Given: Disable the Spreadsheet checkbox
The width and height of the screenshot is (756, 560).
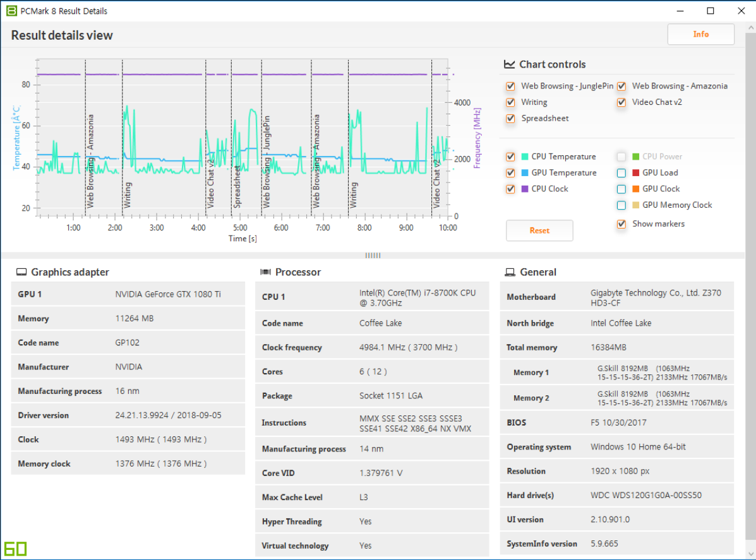Looking at the screenshot, I should 510,119.
